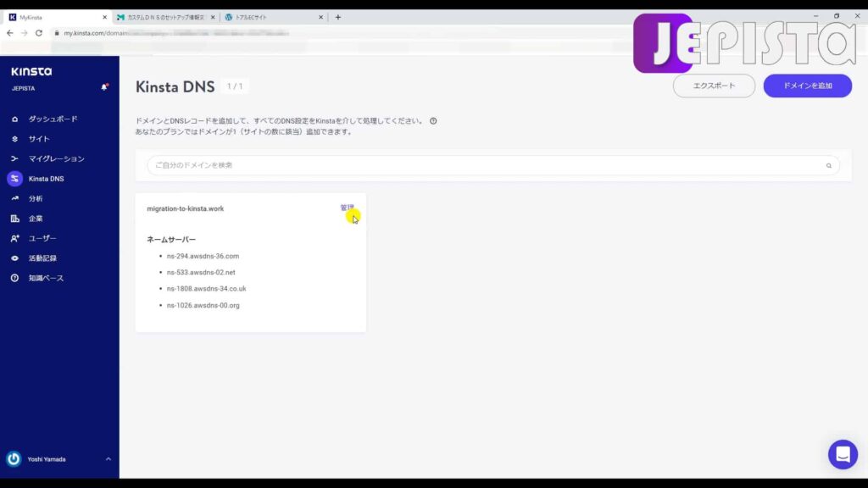Click the notification bell icon
868x488 pixels.
pos(105,87)
